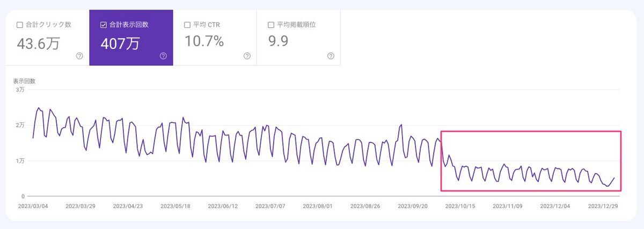Image resolution: width=644 pixels, height=229 pixels.
Task: Select the 9.9 average position value
Action: (x=278, y=41)
